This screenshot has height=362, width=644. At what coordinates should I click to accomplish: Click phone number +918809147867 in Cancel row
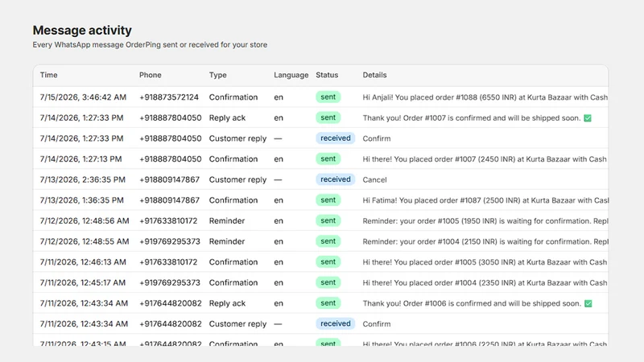pos(169,179)
